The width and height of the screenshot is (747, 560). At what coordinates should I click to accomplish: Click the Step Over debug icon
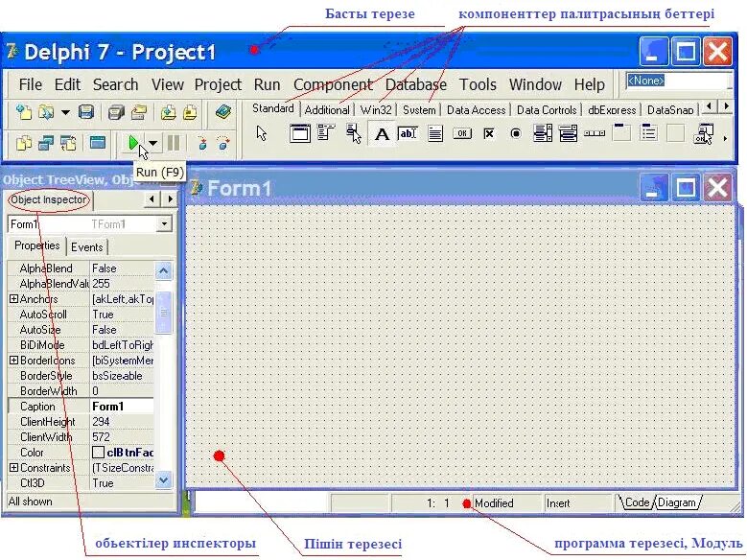(x=223, y=143)
